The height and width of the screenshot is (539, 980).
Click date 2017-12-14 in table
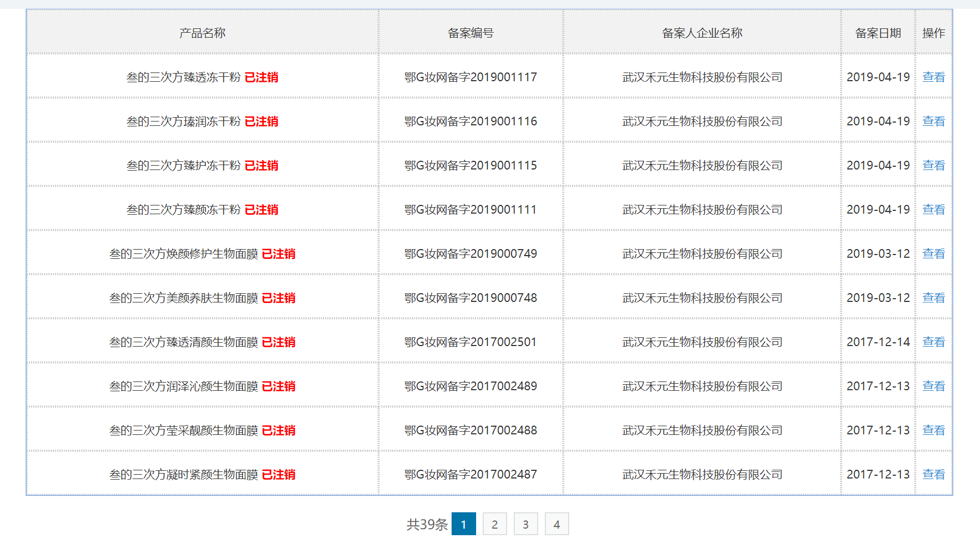878,342
